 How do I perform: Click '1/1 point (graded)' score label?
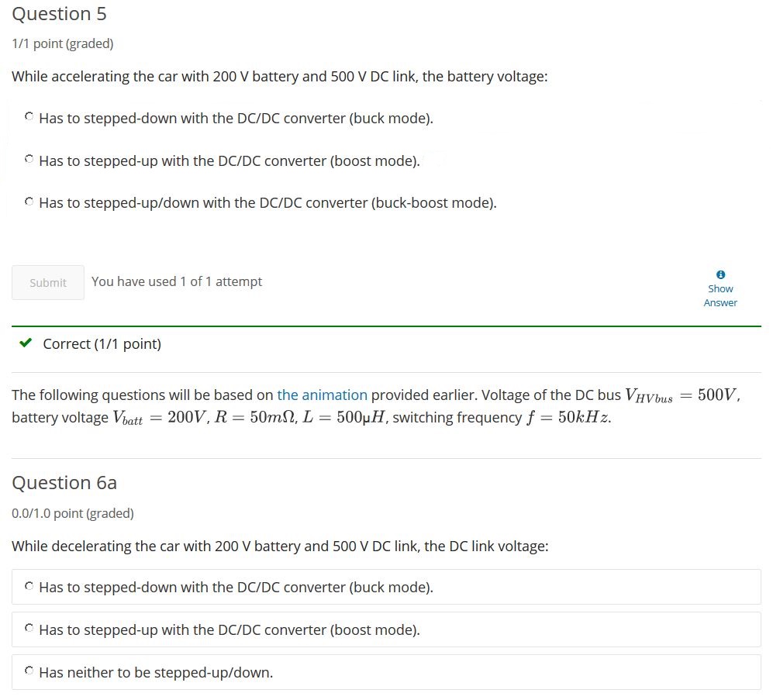(x=63, y=43)
